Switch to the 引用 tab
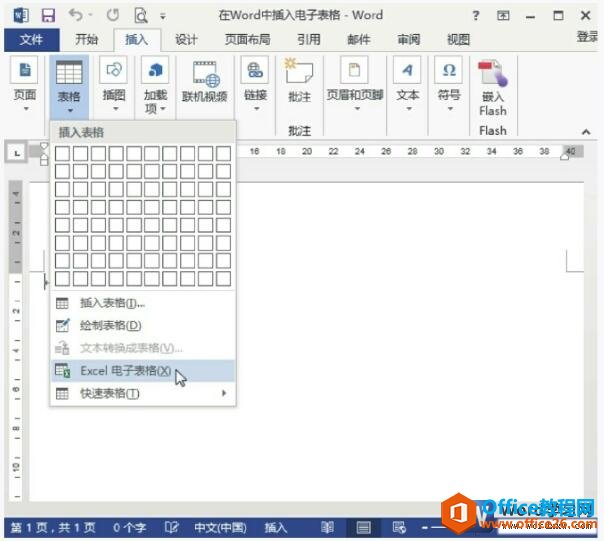 (309, 39)
